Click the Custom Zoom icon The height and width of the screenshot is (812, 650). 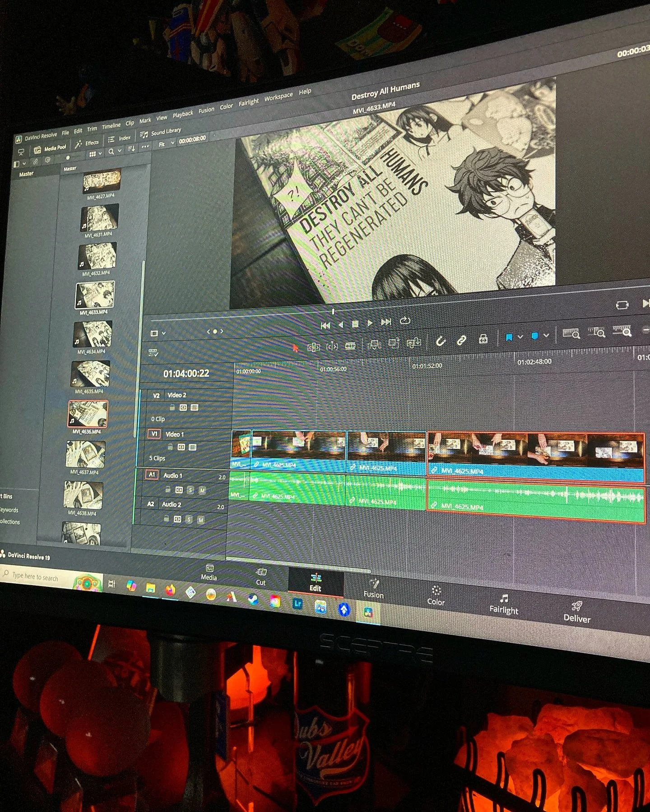point(622,331)
